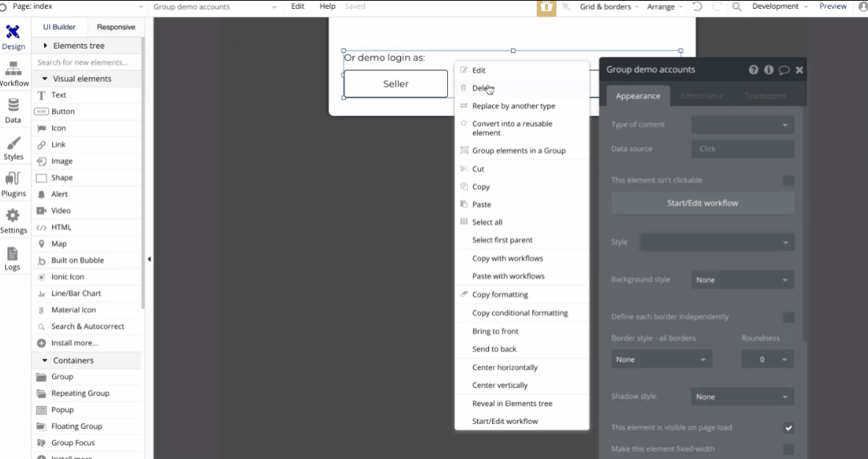The height and width of the screenshot is (459, 868).
Task: Open the Plugins tab in sidebar
Action: point(13,184)
